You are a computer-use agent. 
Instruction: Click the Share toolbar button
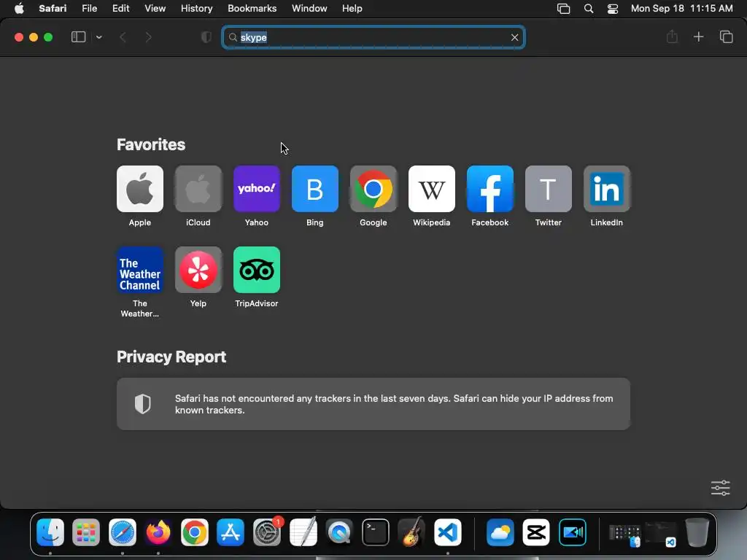point(672,36)
